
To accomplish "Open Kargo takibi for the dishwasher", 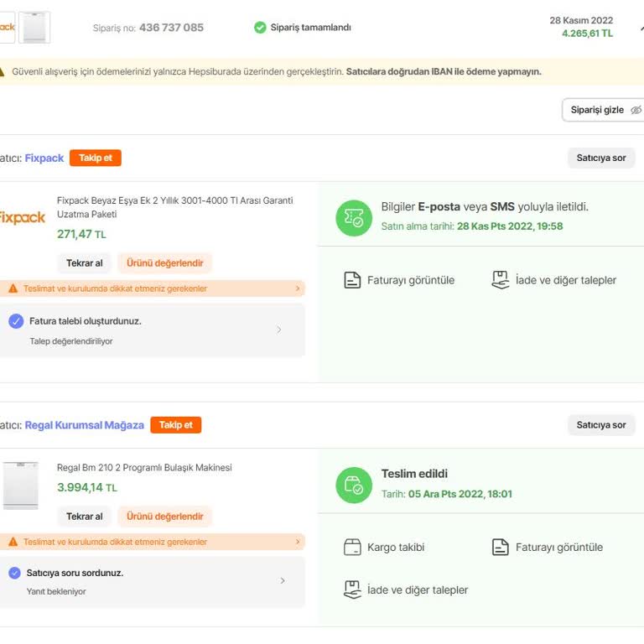I will pyautogui.click(x=384, y=548).
